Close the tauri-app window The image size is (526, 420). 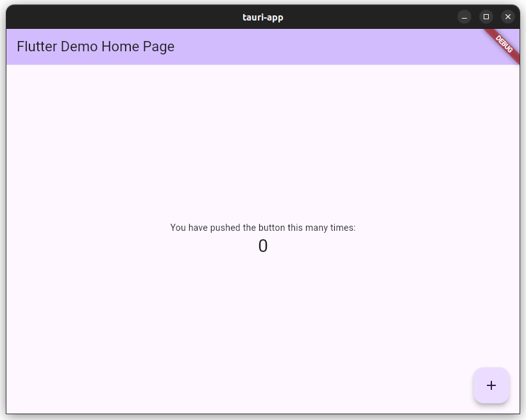pos(508,17)
